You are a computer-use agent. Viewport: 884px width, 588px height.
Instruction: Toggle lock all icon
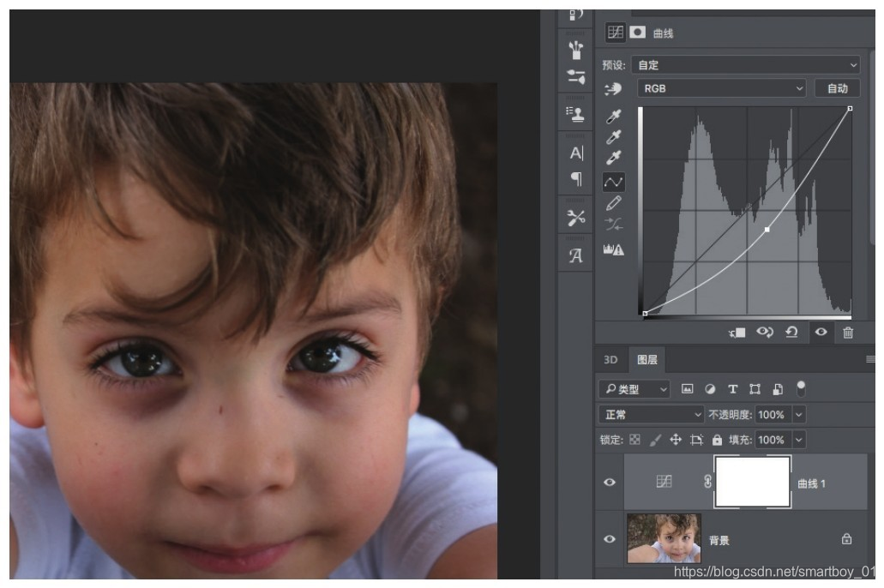tap(717, 440)
